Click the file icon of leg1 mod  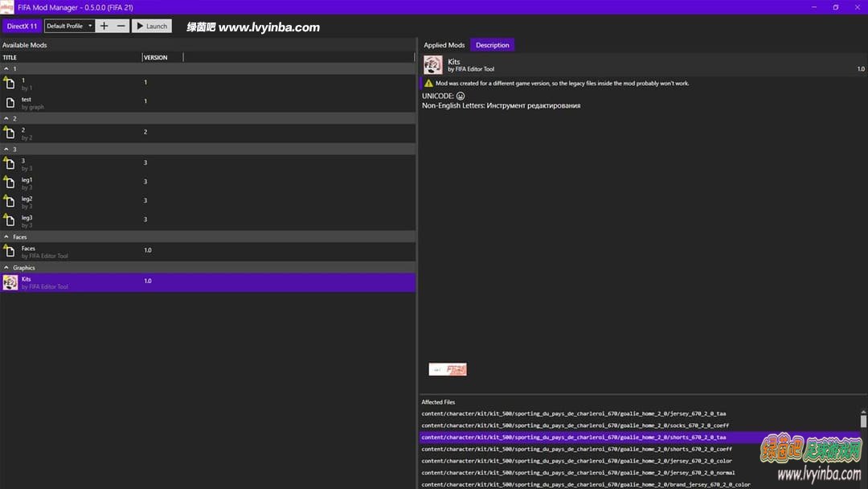click(10, 183)
